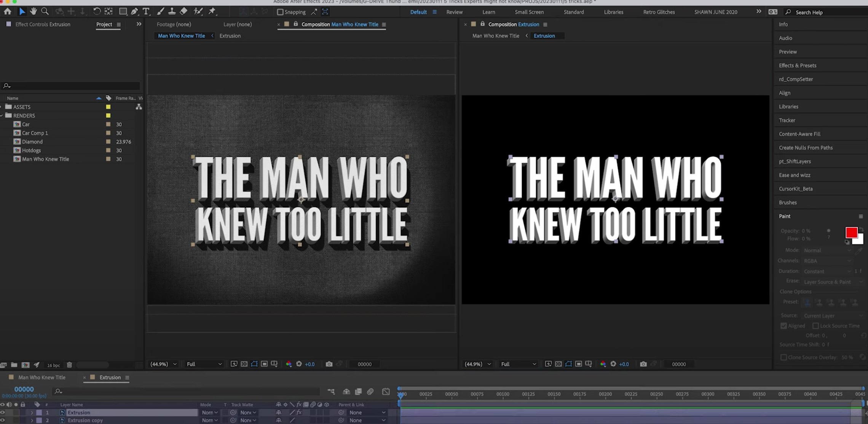Select the Rotation tool
The image size is (868, 424).
coord(97,11)
